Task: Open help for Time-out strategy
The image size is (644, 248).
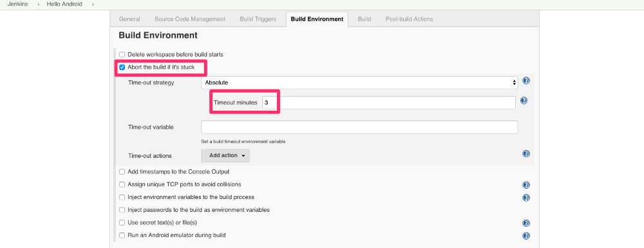Action: point(526,81)
